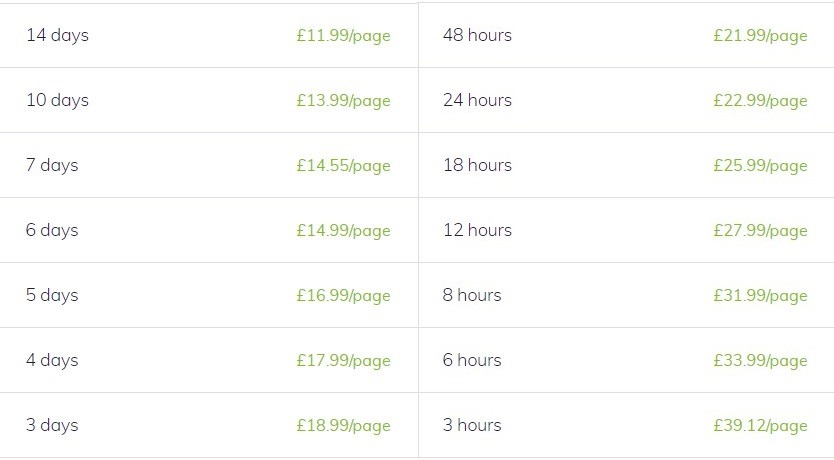Click the £14.55/page price
The width and height of the screenshot is (834, 460).
344,165
